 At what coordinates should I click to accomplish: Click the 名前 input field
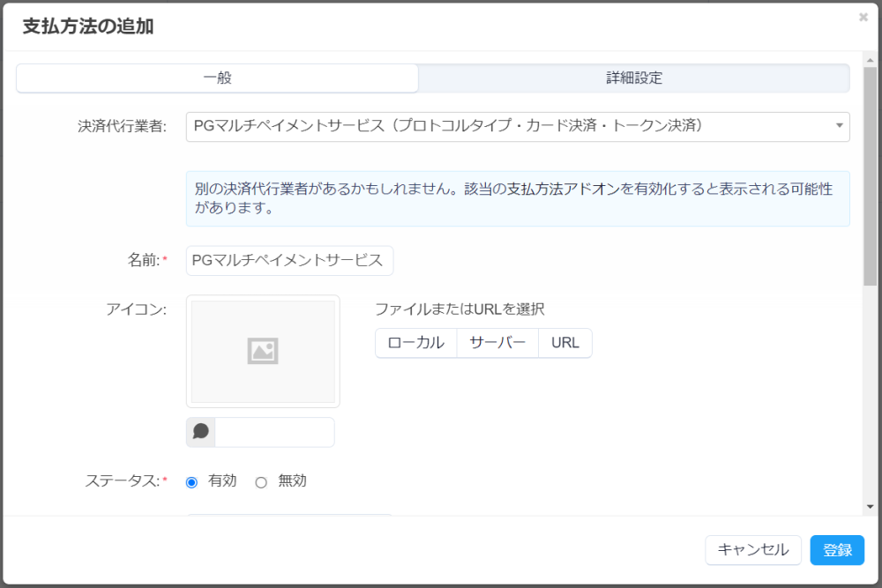pyautogui.click(x=289, y=260)
